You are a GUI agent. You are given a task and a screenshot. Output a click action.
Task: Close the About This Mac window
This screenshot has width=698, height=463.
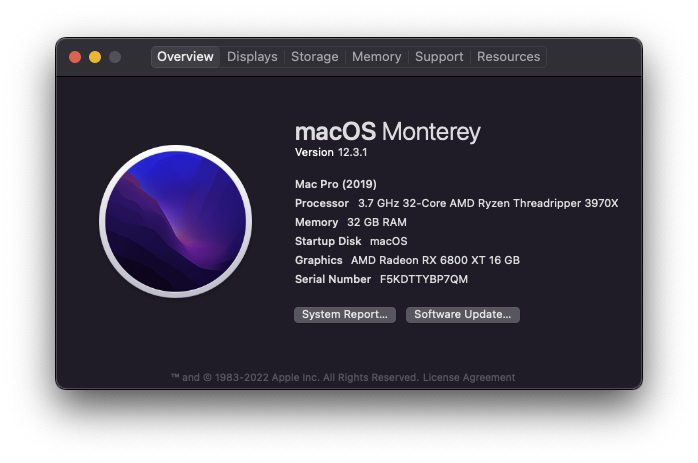coord(75,57)
